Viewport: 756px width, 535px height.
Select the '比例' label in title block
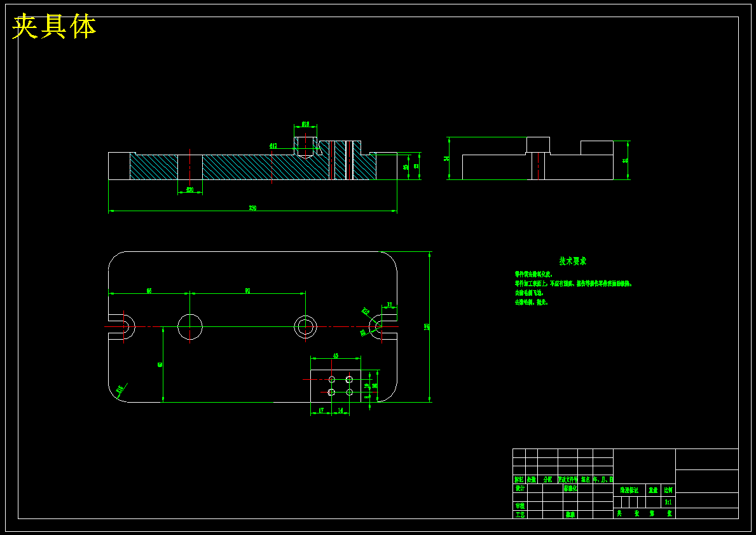pos(668,490)
